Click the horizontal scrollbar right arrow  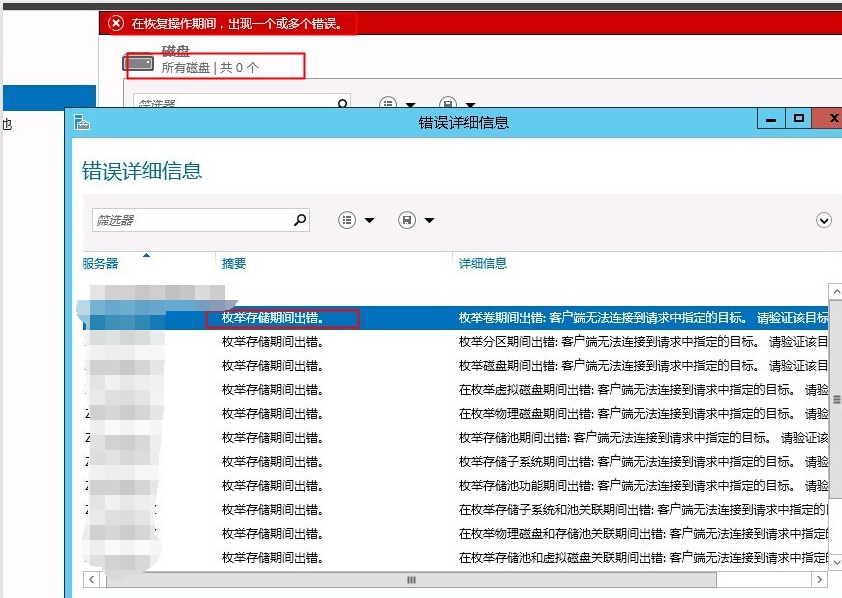(820, 580)
